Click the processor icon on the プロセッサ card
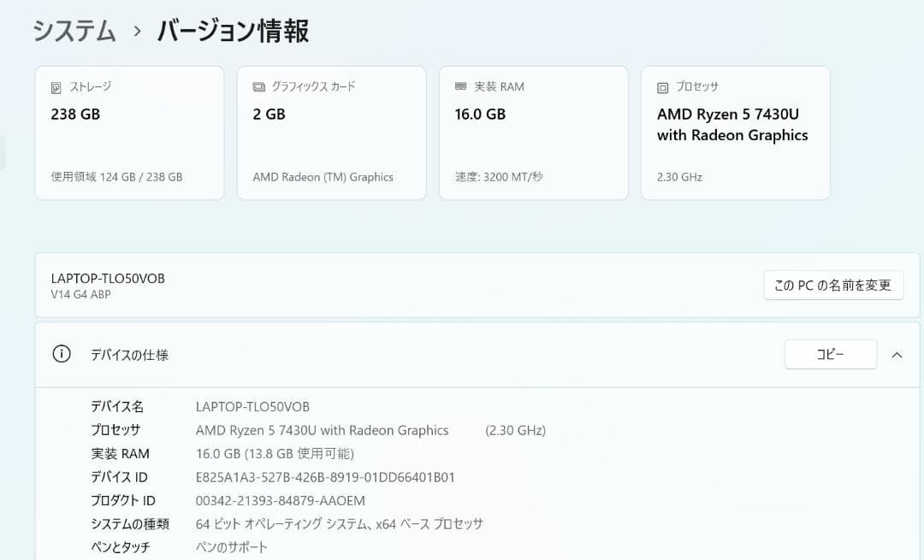This screenshot has height=560, width=924. click(x=662, y=85)
